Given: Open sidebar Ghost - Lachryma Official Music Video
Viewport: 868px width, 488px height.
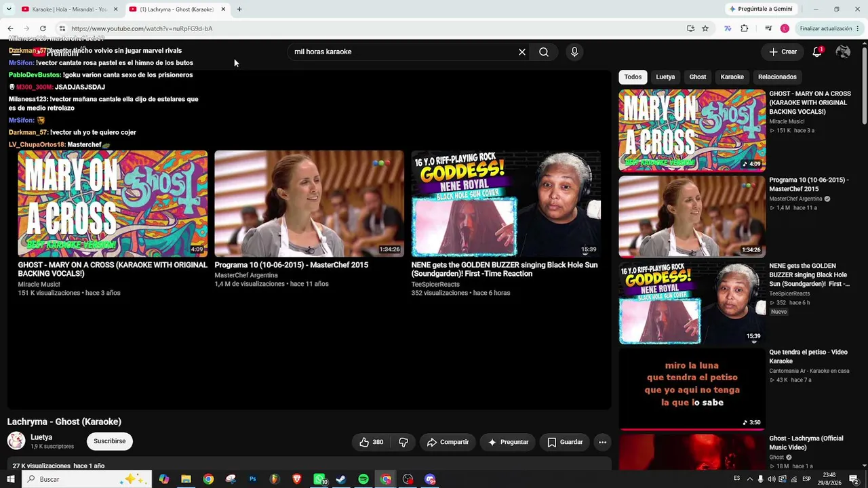Looking at the screenshot, I should (806, 443).
